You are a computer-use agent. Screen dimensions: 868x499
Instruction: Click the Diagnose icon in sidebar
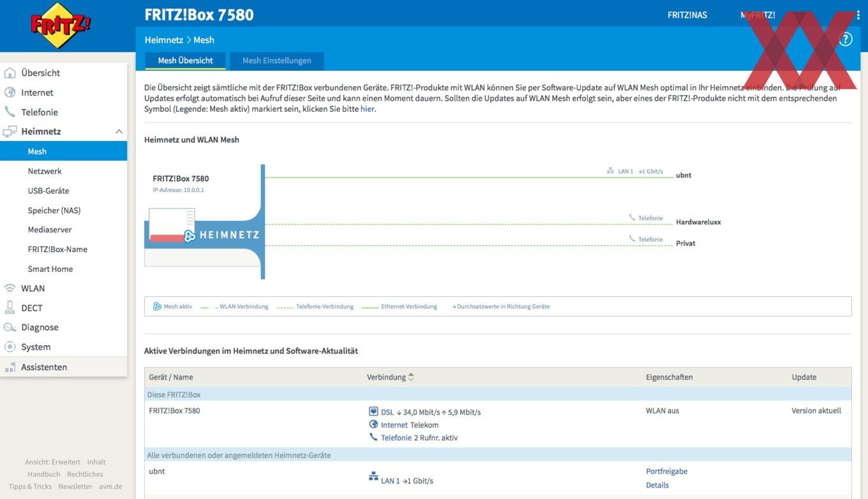click(10, 327)
